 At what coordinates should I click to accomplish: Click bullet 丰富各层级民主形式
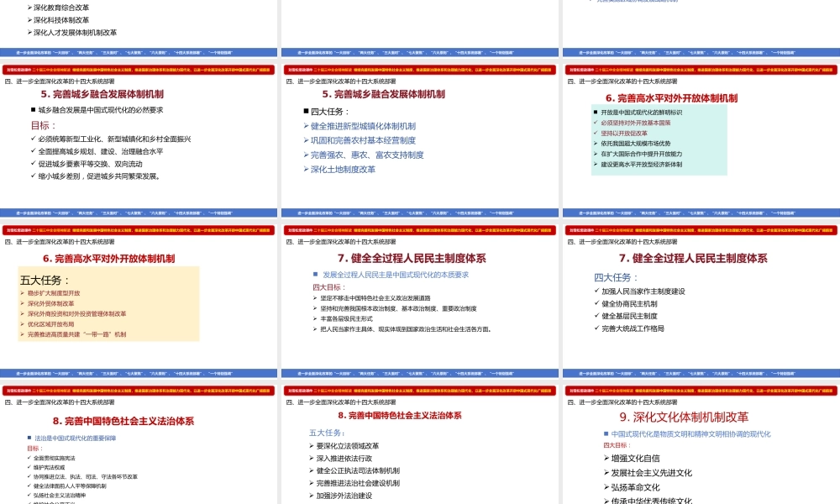(347, 318)
